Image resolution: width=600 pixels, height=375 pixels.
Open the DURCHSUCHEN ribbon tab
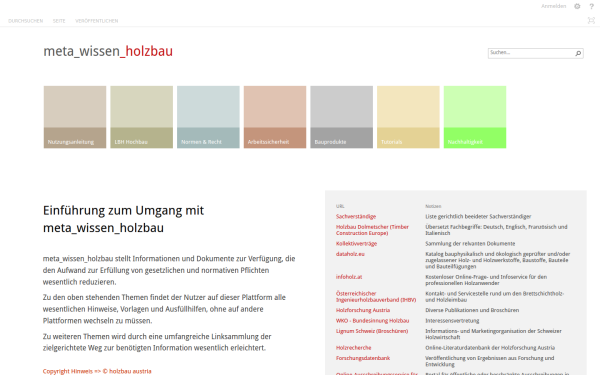click(x=26, y=21)
